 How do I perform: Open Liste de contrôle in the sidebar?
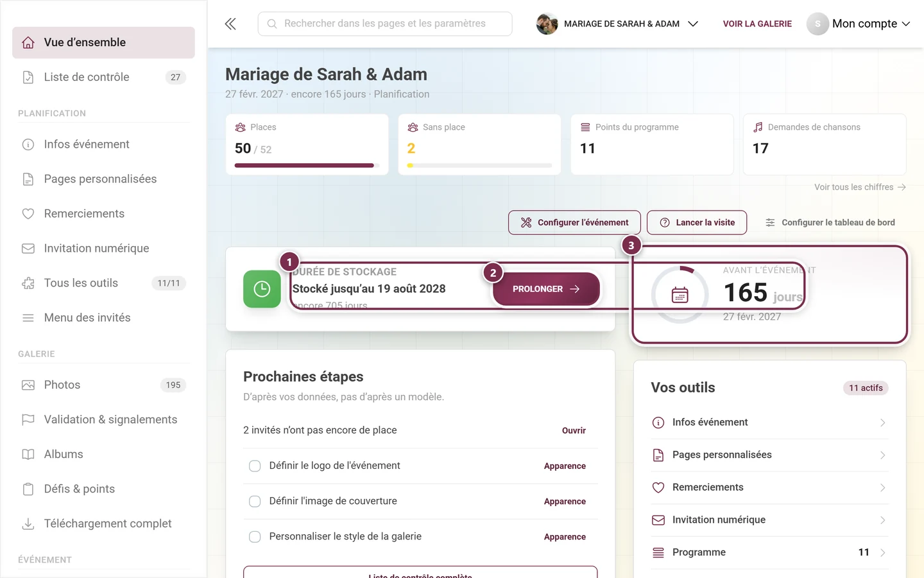coord(103,77)
